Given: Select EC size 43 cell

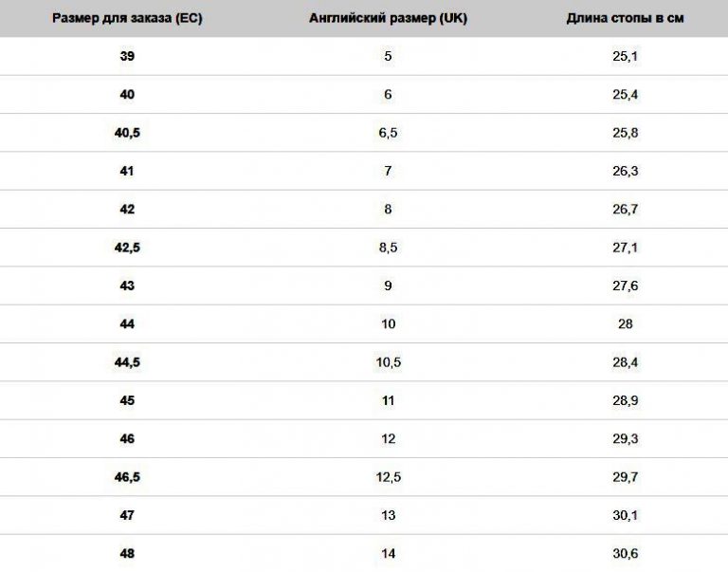Looking at the screenshot, I should (x=127, y=286).
